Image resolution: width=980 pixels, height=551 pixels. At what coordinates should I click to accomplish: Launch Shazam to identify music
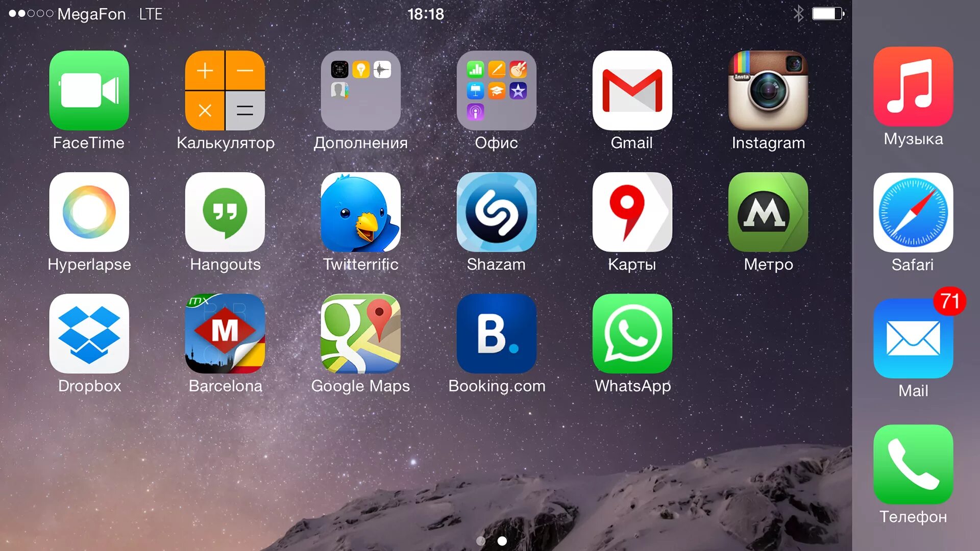pyautogui.click(x=496, y=213)
